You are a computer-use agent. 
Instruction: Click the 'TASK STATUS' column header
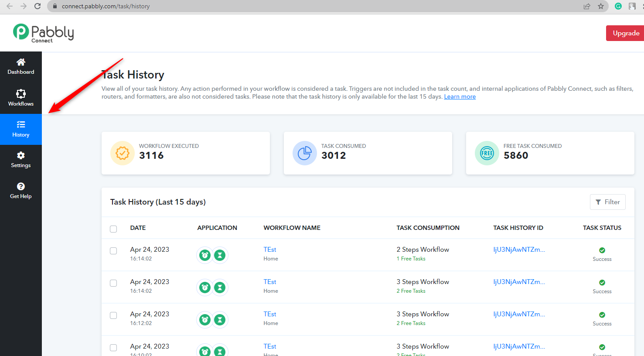tap(602, 228)
